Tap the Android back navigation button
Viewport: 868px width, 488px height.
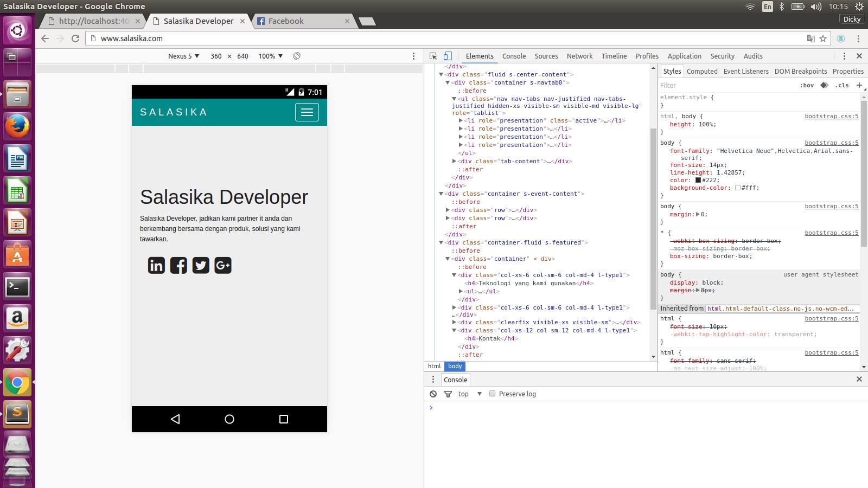pyautogui.click(x=175, y=419)
